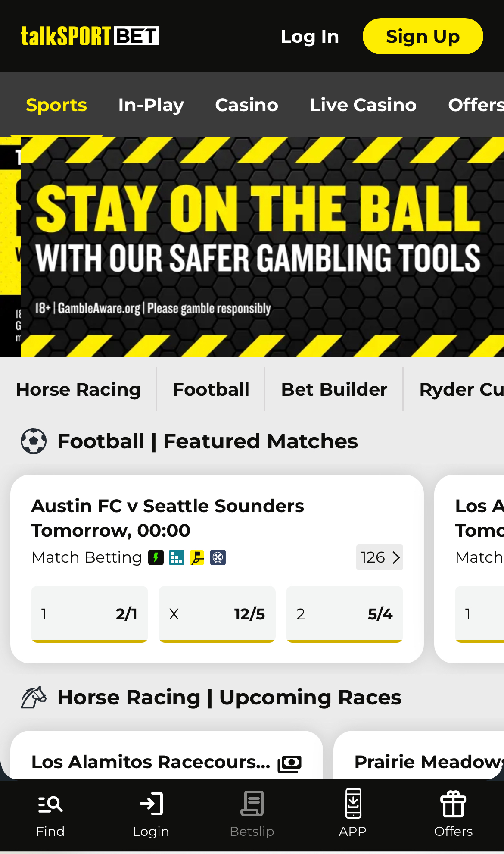Viewport: 504px width, 854px height.
Task: Open the yellow bet builder flag icon
Action: click(x=197, y=557)
